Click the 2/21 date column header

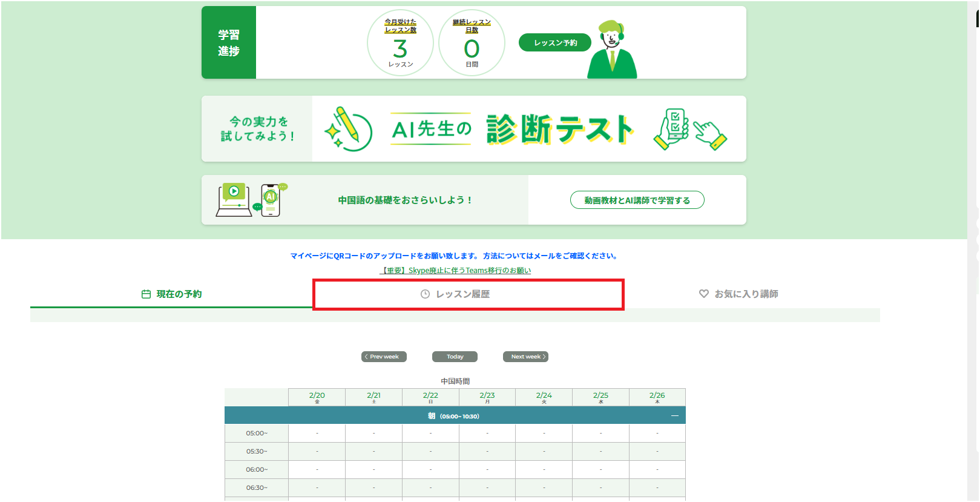373,397
